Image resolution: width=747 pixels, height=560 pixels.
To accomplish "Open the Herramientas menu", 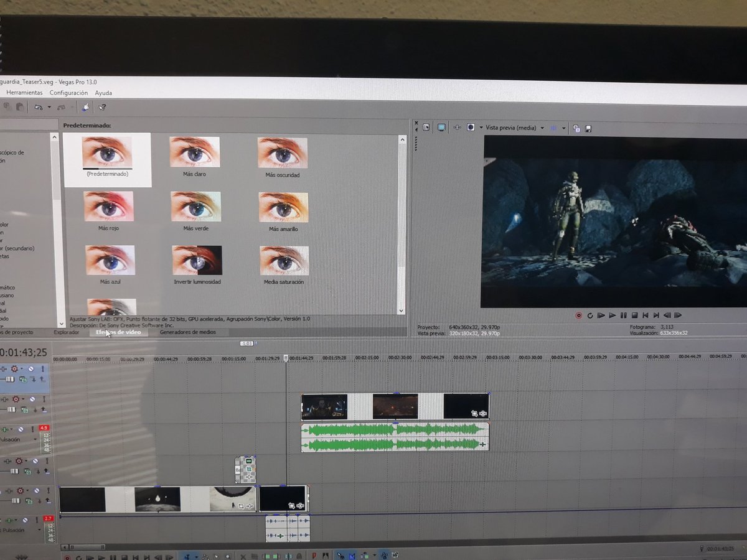I will coord(24,93).
